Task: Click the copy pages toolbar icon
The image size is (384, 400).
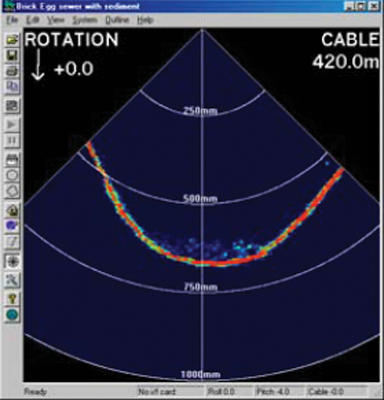Action: [x=13, y=87]
